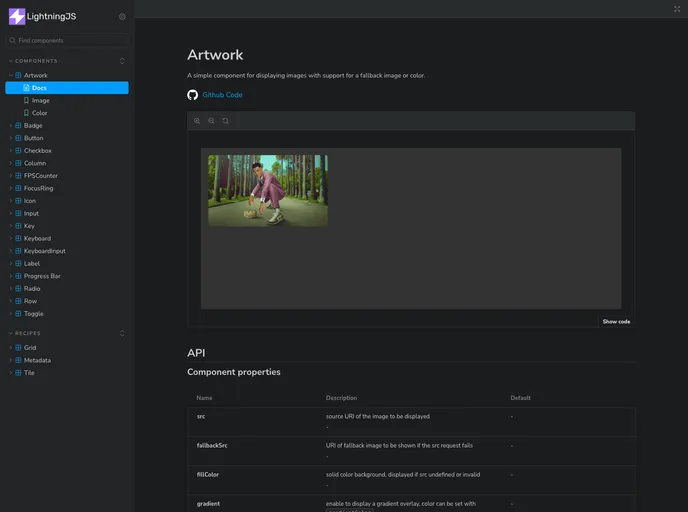Open the Metadata recipe
The width and height of the screenshot is (688, 512).
[x=37, y=360]
